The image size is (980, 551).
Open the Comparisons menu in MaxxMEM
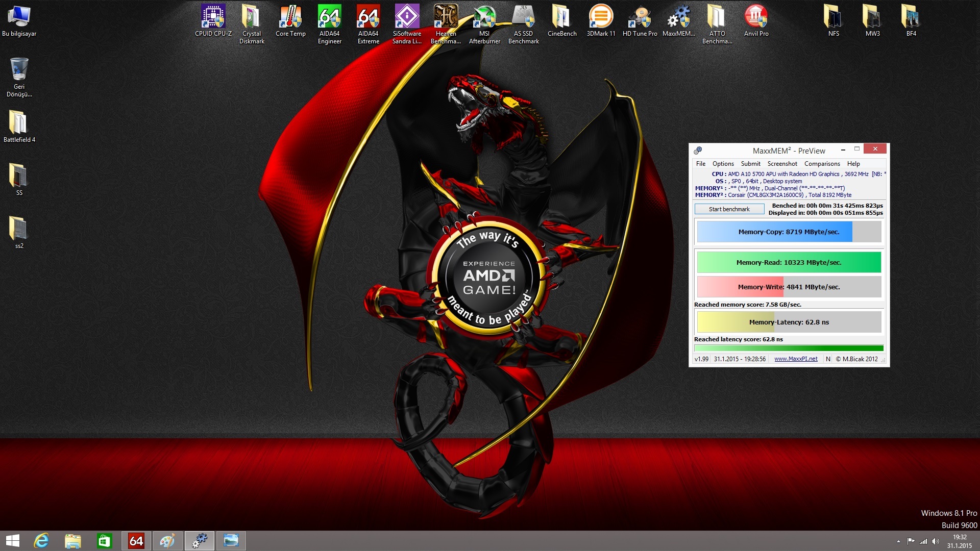822,164
